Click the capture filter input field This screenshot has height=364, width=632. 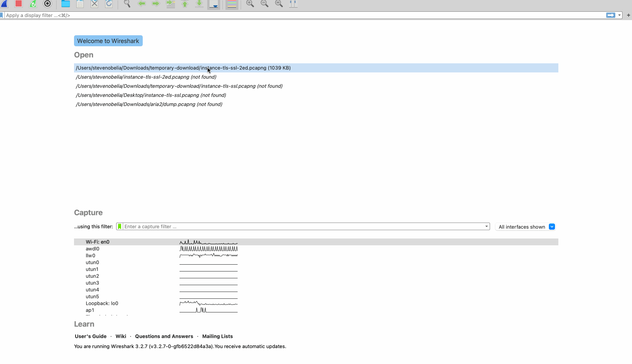tap(303, 227)
